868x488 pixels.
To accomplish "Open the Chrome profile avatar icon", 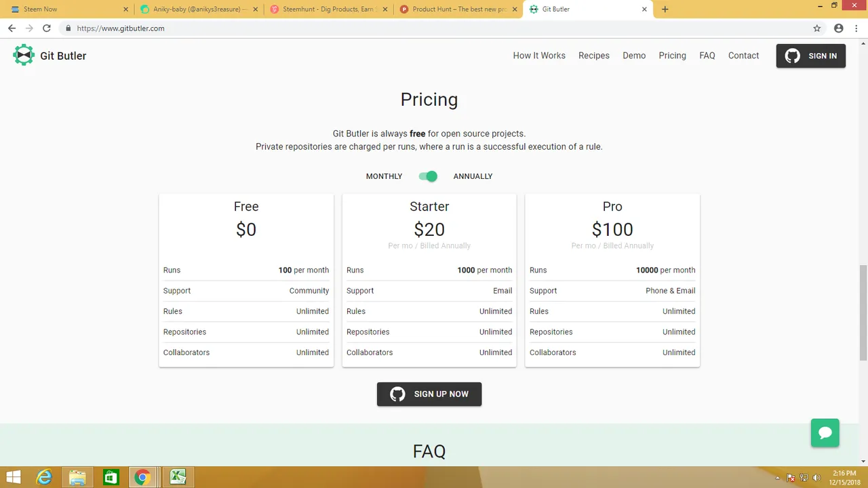I will 839,28.
